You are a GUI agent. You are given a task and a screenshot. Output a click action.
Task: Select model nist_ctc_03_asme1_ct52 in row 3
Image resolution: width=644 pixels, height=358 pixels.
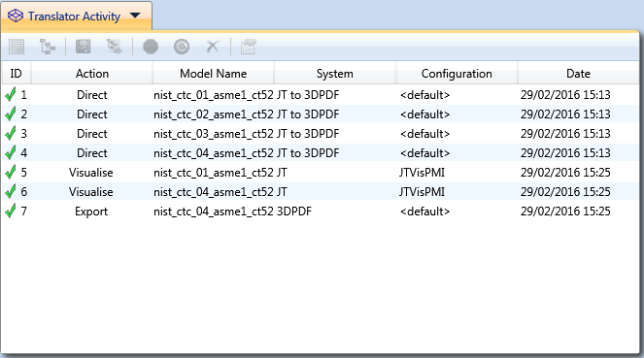coord(213,134)
